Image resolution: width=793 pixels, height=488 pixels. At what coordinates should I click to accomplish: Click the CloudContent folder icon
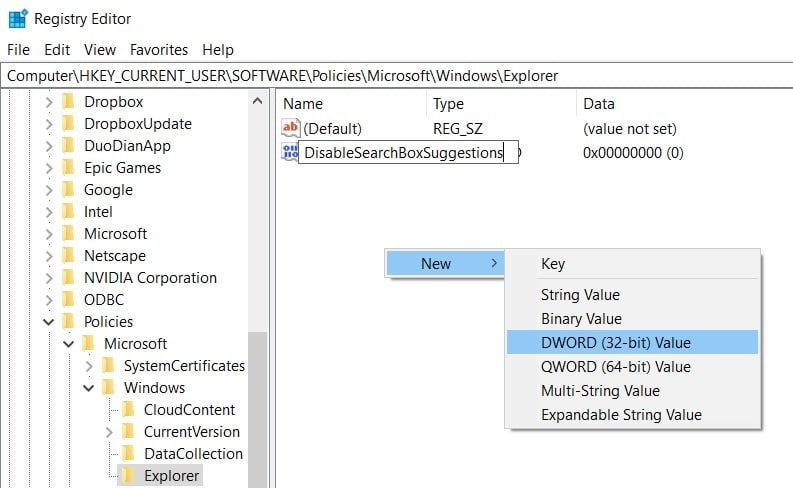click(128, 409)
